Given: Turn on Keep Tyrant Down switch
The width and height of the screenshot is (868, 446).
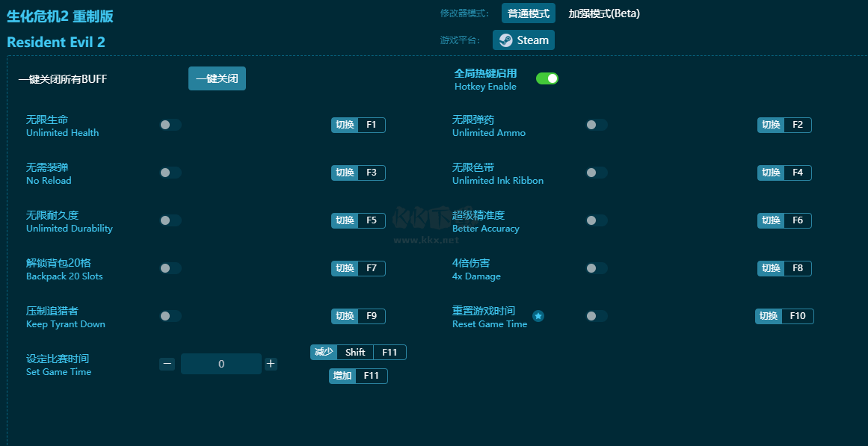Looking at the screenshot, I should point(170,316).
